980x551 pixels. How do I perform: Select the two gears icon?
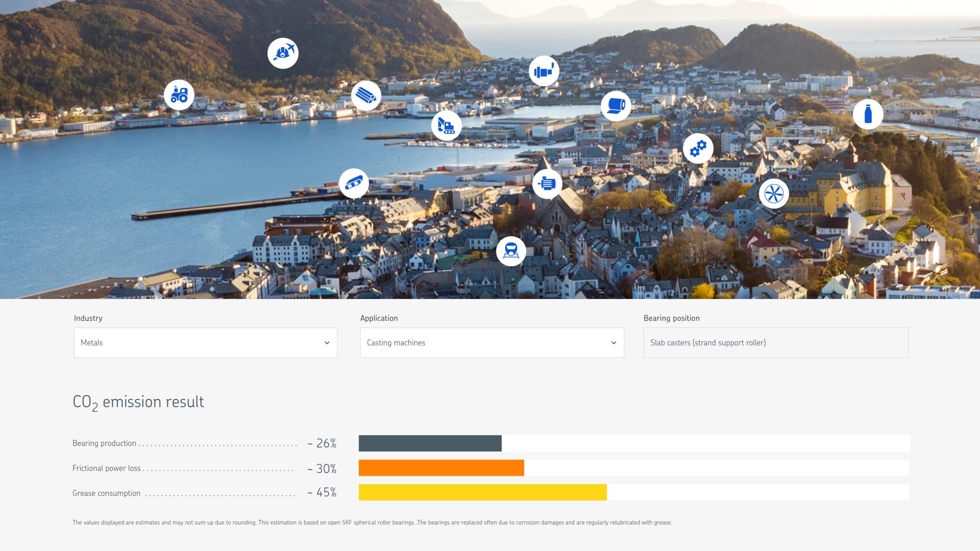click(698, 148)
